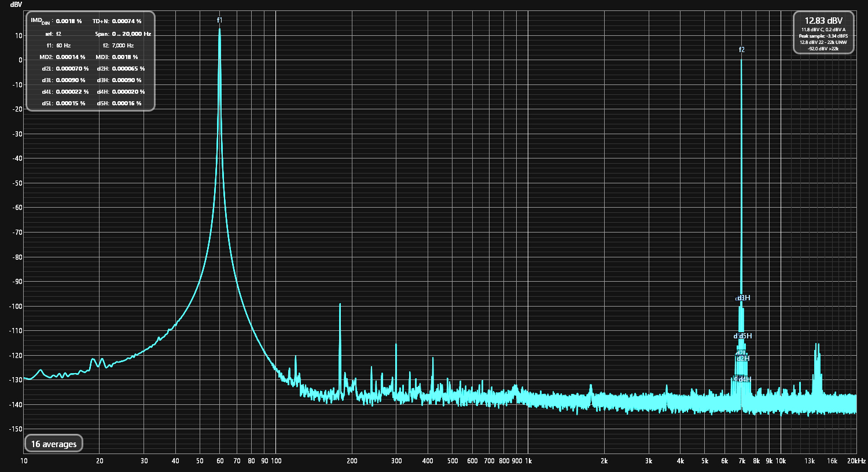
Task: Click the f1 peak marker label
Action: (x=219, y=20)
